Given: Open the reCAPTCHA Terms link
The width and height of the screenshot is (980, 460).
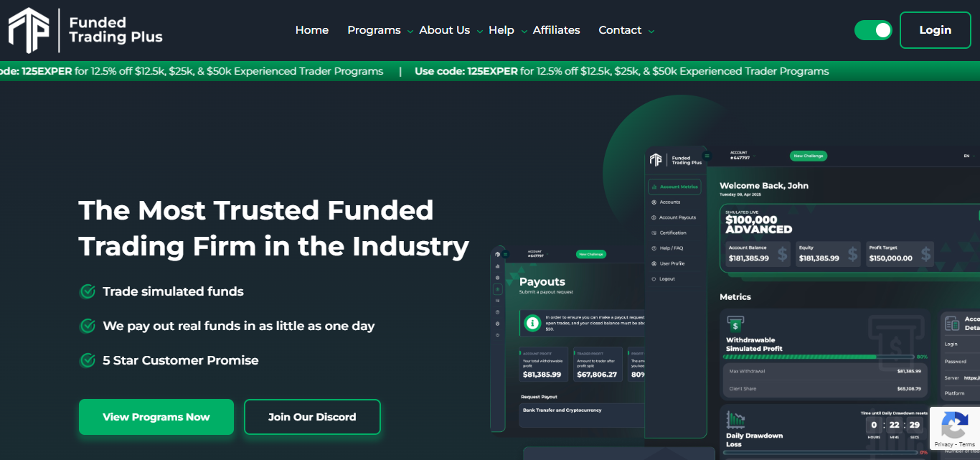Looking at the screenshot, I should [x=967, y=445].
